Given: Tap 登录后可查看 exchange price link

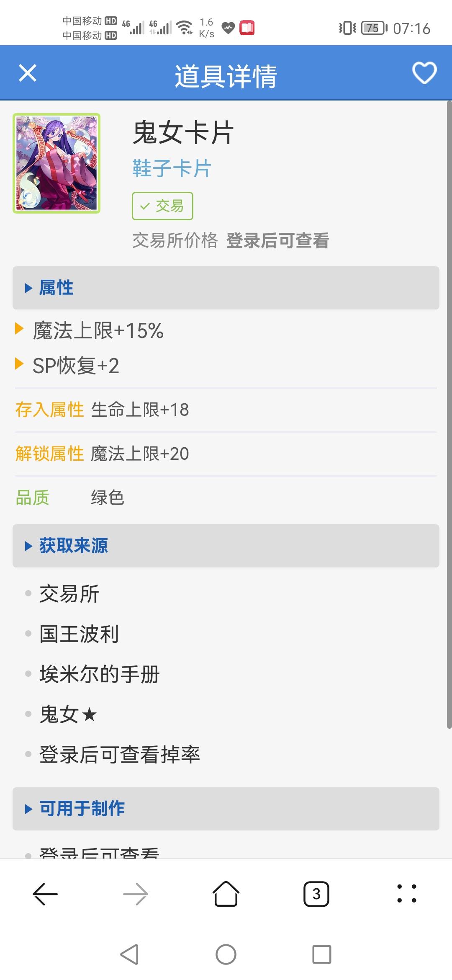Looking at the screenshot, I should (277, 241).
